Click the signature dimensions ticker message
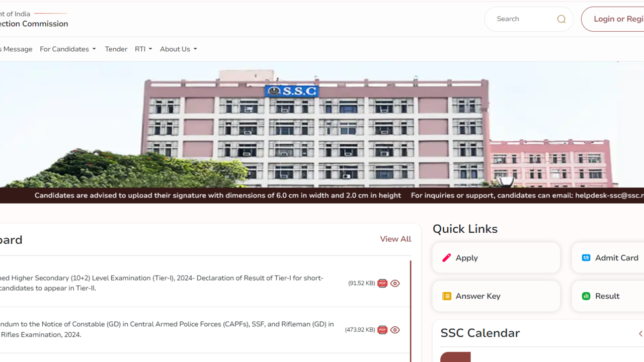The height and width of the screenshot is (362, 644). (218, 195)
